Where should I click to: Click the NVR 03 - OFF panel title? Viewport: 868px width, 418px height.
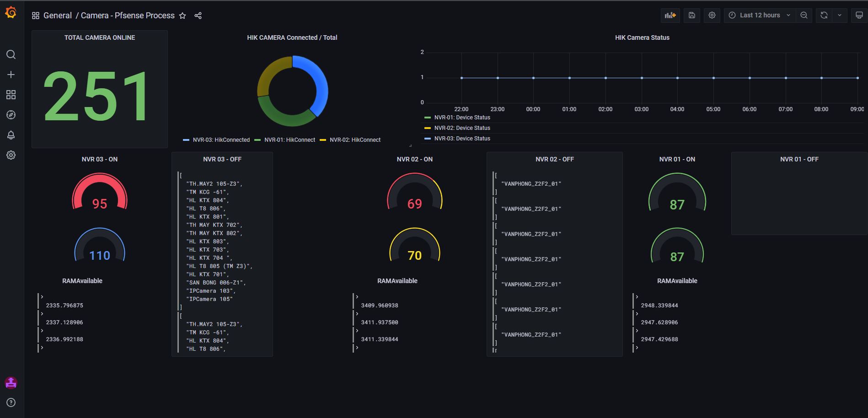222,159
